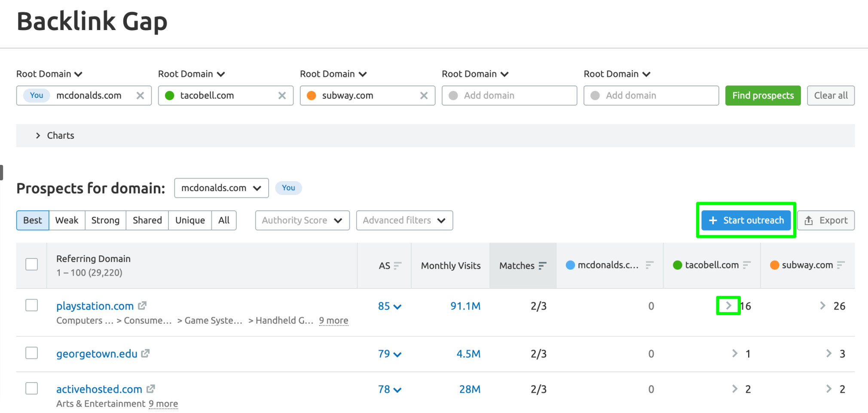Click the subway.com domain input field

pyautogui.click(x=367, y=95)
